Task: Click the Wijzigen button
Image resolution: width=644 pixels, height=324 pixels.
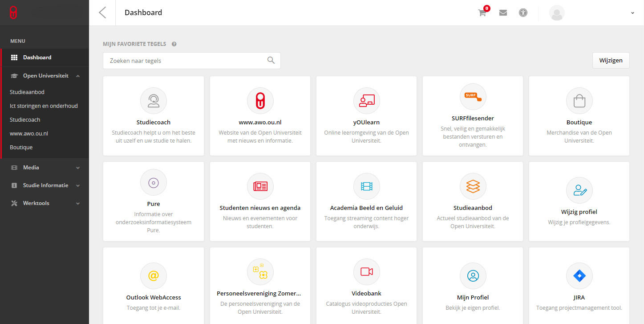Action: 611,60
